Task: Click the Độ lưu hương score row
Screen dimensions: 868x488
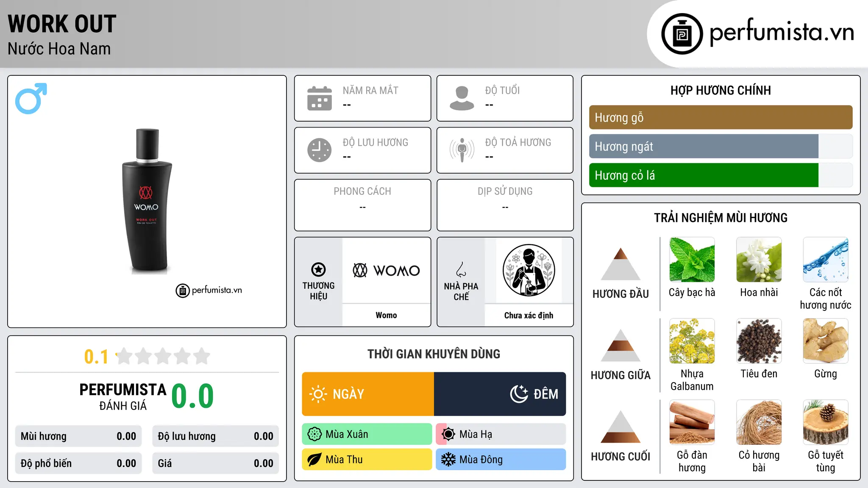Action: pos(216,436)
